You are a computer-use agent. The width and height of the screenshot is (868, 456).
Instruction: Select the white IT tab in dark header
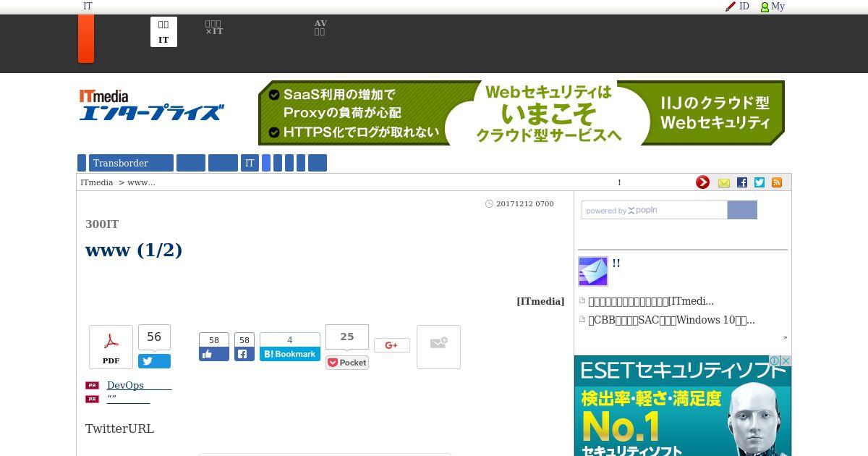(x=163, y=32)
